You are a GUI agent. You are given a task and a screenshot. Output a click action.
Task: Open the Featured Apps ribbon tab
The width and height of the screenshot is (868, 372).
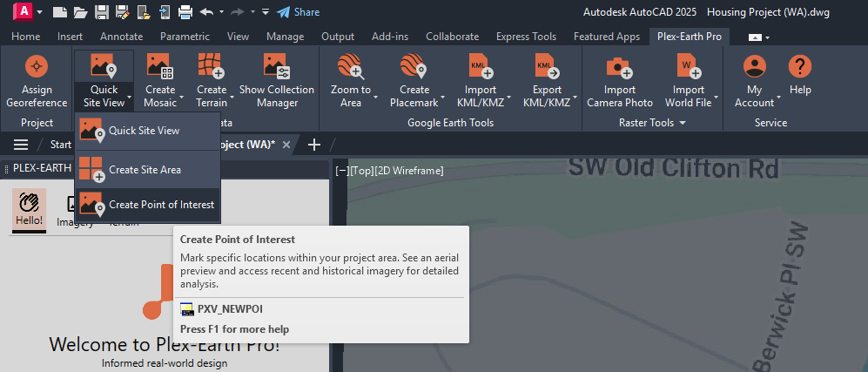pyautogui.click(x=607, y=37)
